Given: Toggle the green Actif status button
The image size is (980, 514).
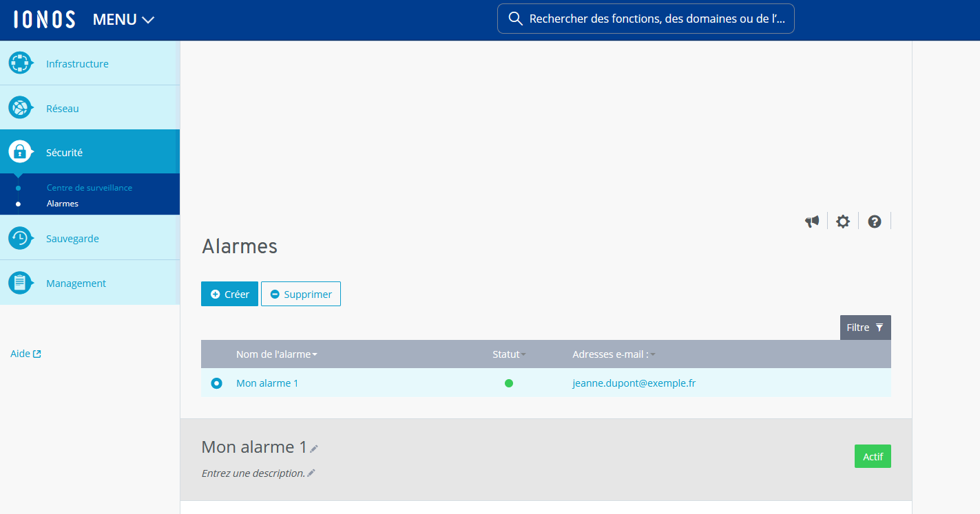Looking at the screenshot, I should [x=873, y=456].
